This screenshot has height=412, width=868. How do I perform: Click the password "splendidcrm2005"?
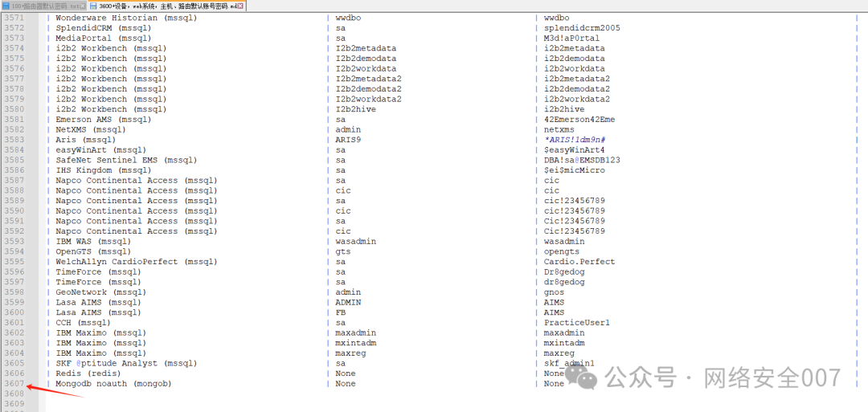582,28
